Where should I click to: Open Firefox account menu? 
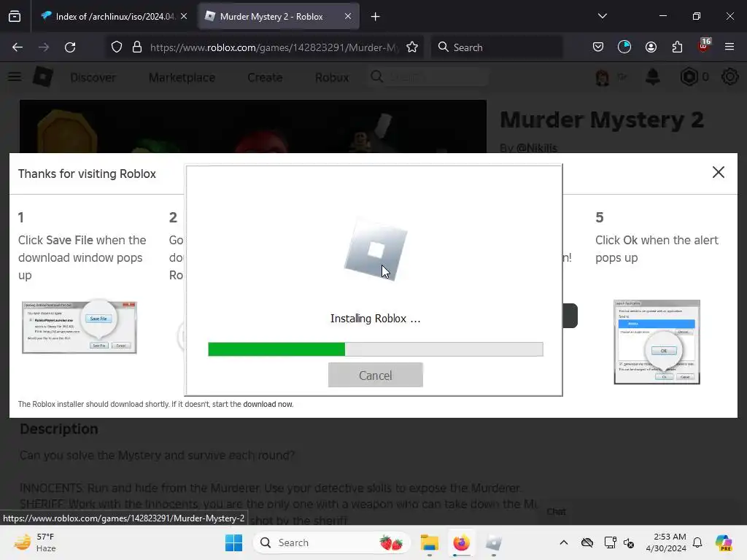[651, 47]
